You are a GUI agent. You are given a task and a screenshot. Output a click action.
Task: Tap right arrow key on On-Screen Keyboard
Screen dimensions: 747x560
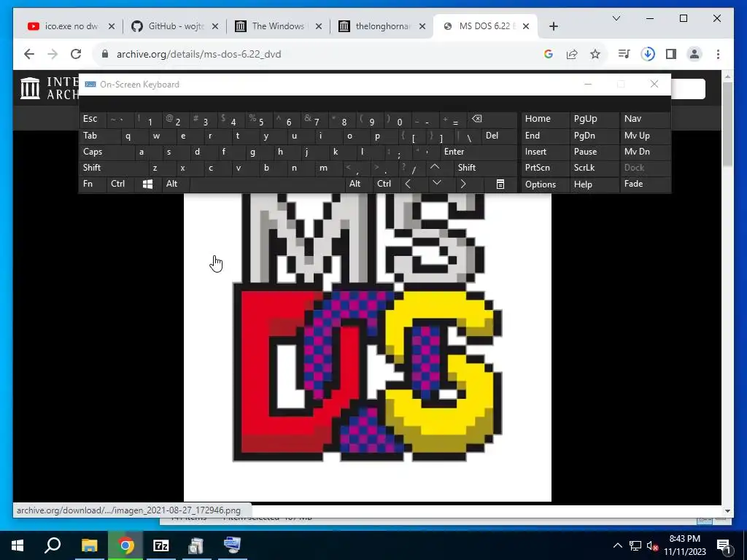[x=463, y=184]
